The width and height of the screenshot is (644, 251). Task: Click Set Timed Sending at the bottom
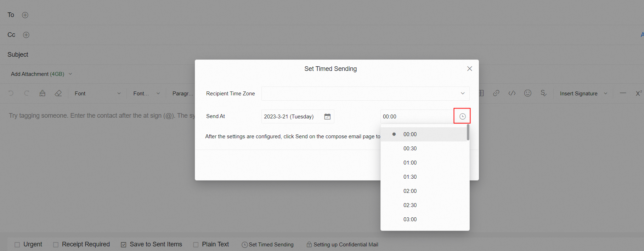tap(268, 245)
